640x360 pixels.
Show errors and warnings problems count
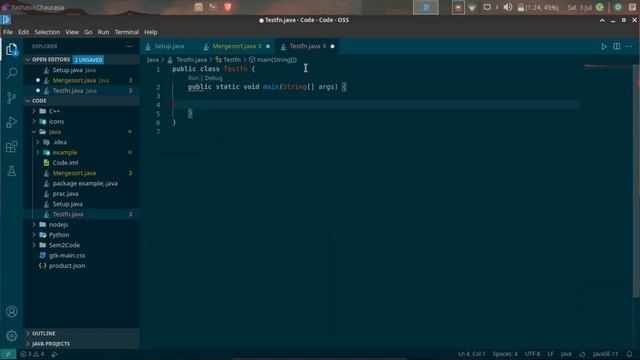click(x=33, y=354)
